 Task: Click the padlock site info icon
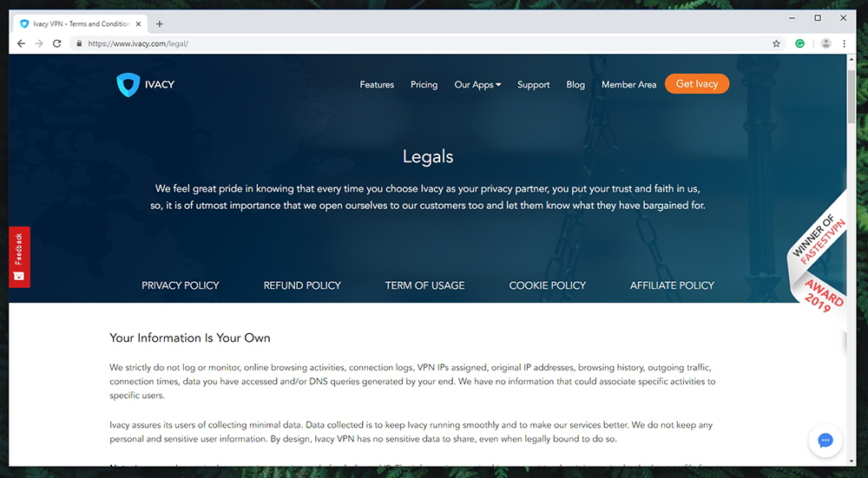(79, 43)
